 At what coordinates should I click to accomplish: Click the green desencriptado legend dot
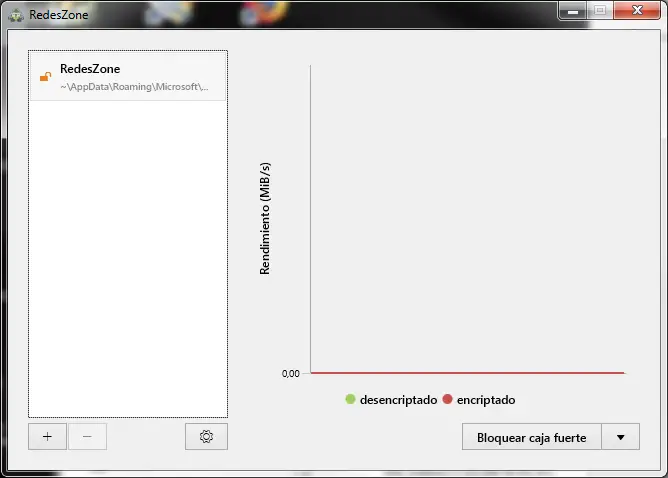350,399
